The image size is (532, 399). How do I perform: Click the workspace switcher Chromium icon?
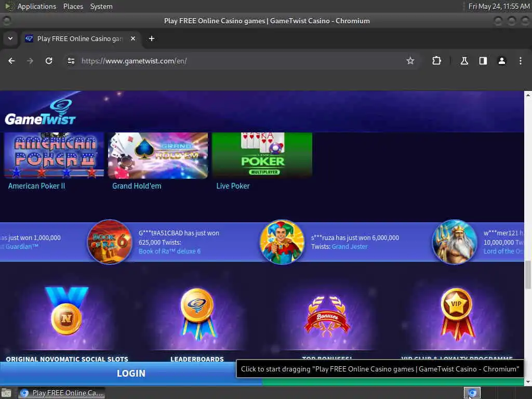472,393
